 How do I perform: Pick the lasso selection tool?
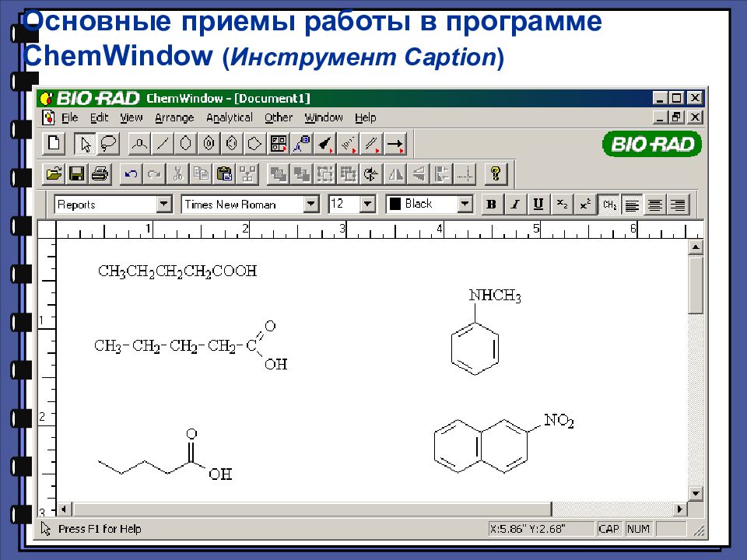[107, 144]
